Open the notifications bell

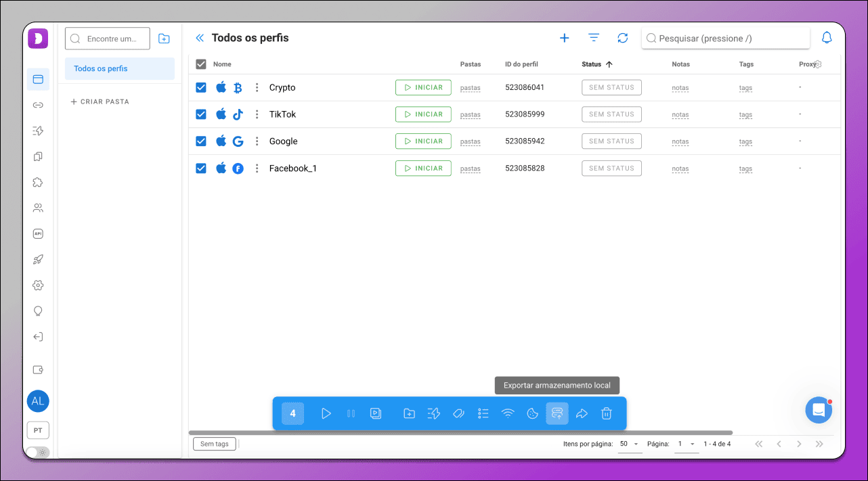point(827,38)
